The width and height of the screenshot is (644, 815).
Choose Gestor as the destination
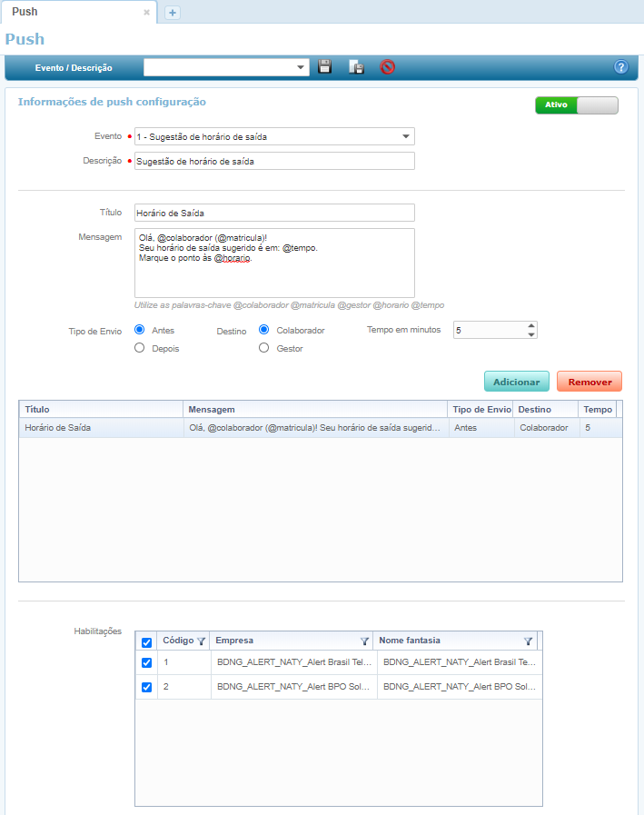[264, 347]
